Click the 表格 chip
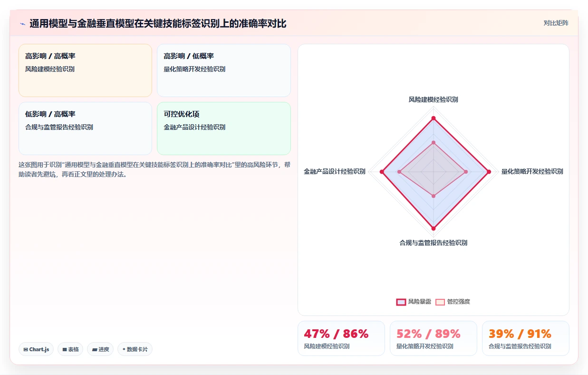Viewport: 588px width, 375px height. click(x=70, y=349)
